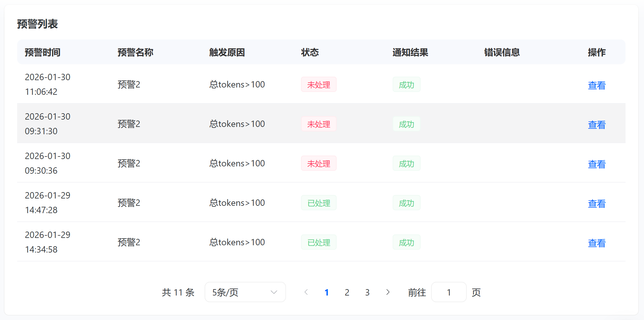Image resolution: width=644 pixels, height=320 pixels.
Task: Click 未处理 status tag for 09:30:36 alert
Action: (x=318, y=163)
